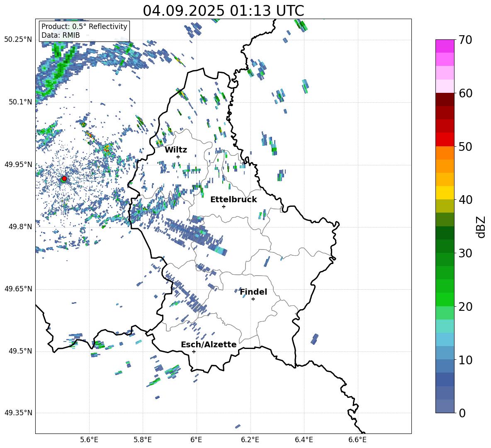The height and width of the screenshot is (448, 491).
Task: Click the Findel city label
Action: (253, 292)
